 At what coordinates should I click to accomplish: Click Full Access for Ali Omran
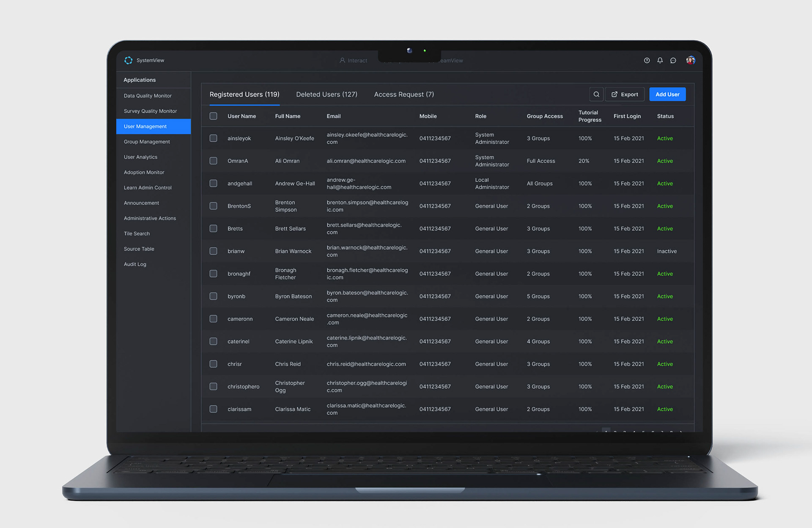[x=541, y=161]
